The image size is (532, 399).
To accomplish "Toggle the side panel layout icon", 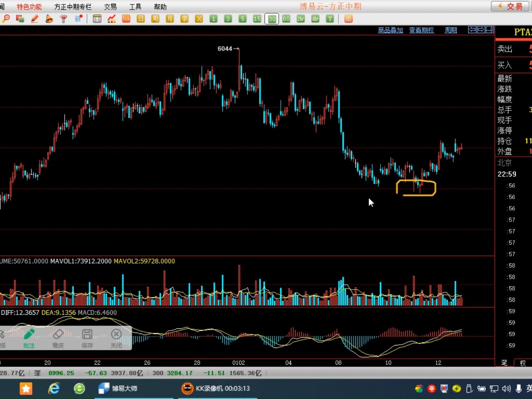I will [490, 30].
